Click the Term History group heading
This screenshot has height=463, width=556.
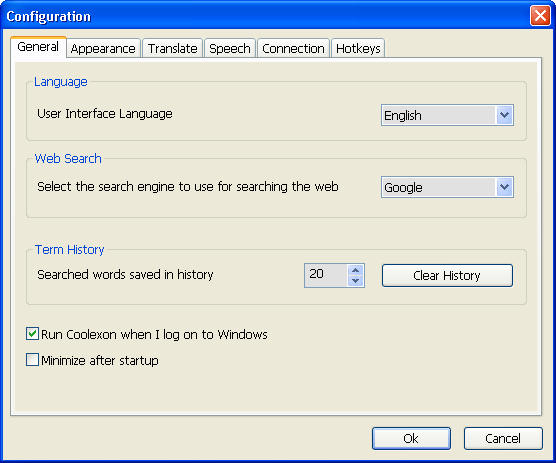[x=70, y=250]
